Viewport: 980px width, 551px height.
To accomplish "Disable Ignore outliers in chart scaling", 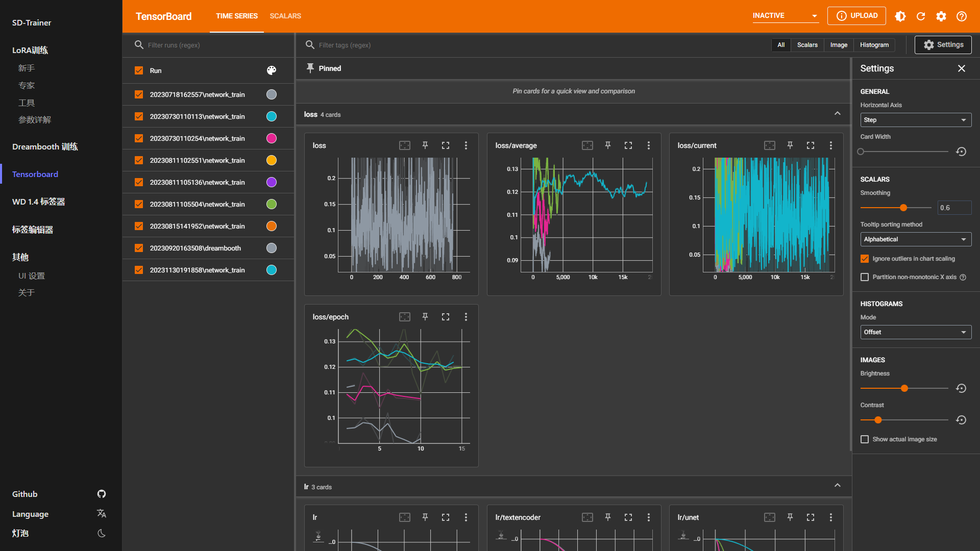I will tap(865, 259).
